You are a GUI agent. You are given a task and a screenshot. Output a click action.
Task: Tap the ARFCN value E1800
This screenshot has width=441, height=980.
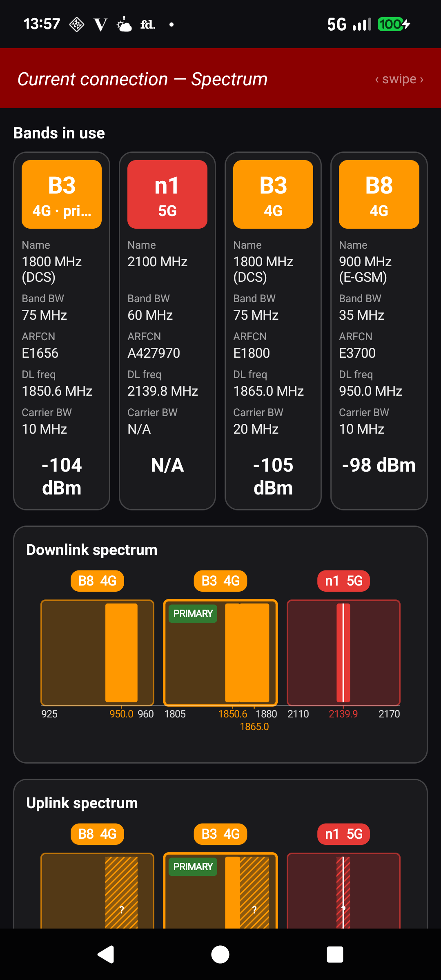(x=252, y=353)
